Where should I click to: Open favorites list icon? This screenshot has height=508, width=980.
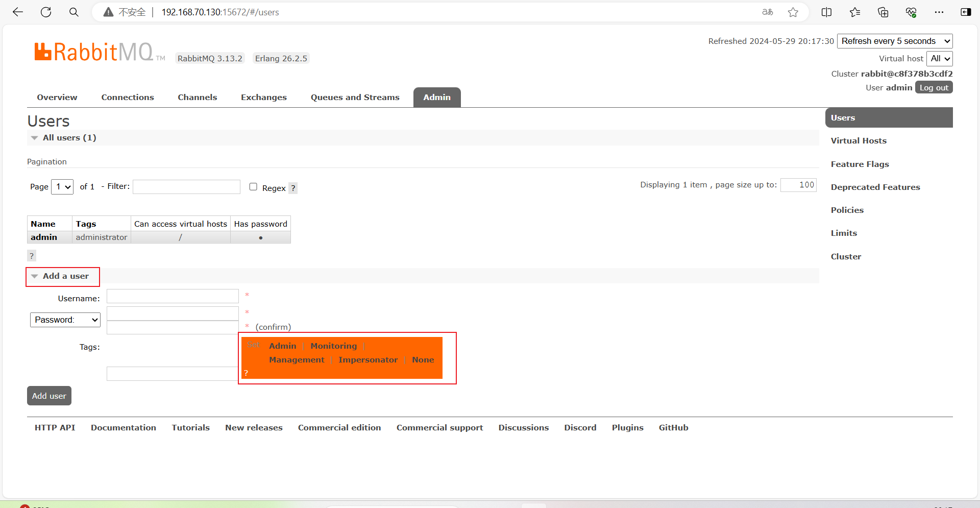pos(855,12)
